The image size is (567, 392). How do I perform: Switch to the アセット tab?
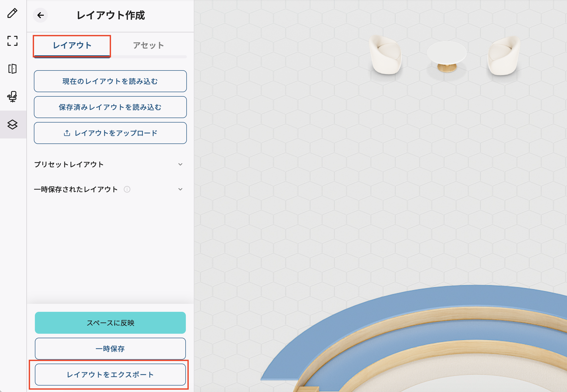pyautogui.click(x=148, y=46)
